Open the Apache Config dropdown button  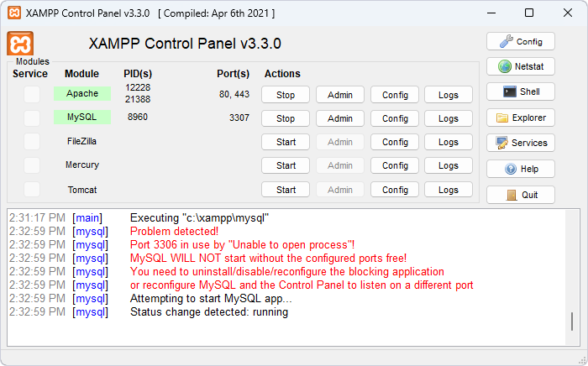[x=395, y=95]
